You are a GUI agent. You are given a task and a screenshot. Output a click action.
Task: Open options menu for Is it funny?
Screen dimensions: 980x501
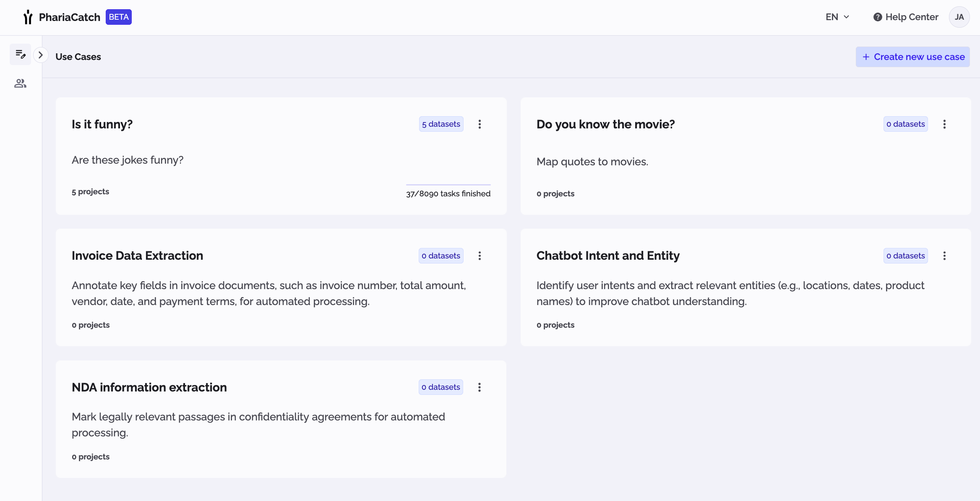click(480, 124)
